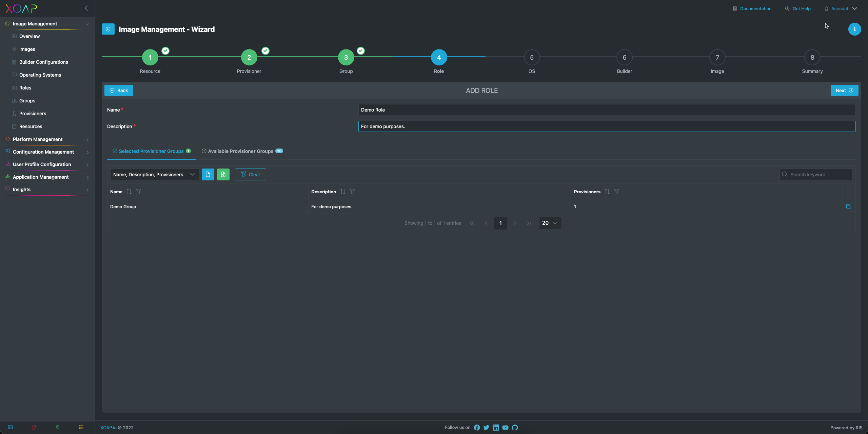The image size is (868, 434).
Task: Open Resources in sidebar
Action: pyautogui.click(x=31, y=126)
